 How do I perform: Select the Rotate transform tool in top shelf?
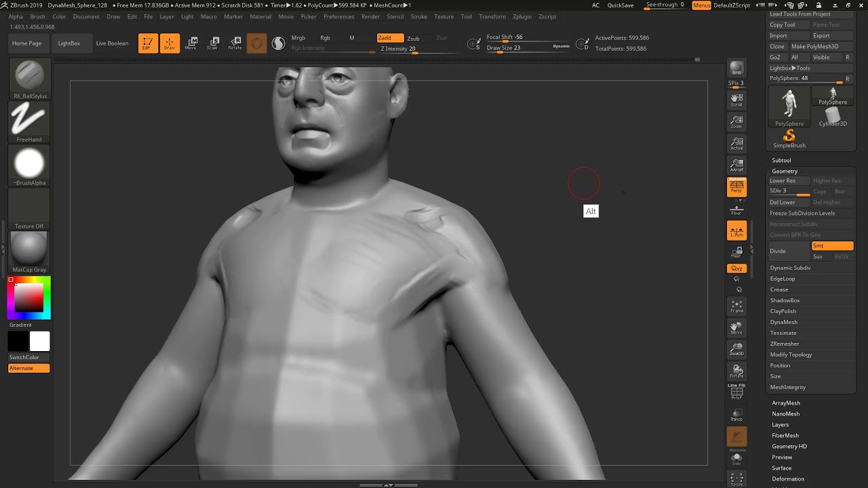(x=235, y=43)
